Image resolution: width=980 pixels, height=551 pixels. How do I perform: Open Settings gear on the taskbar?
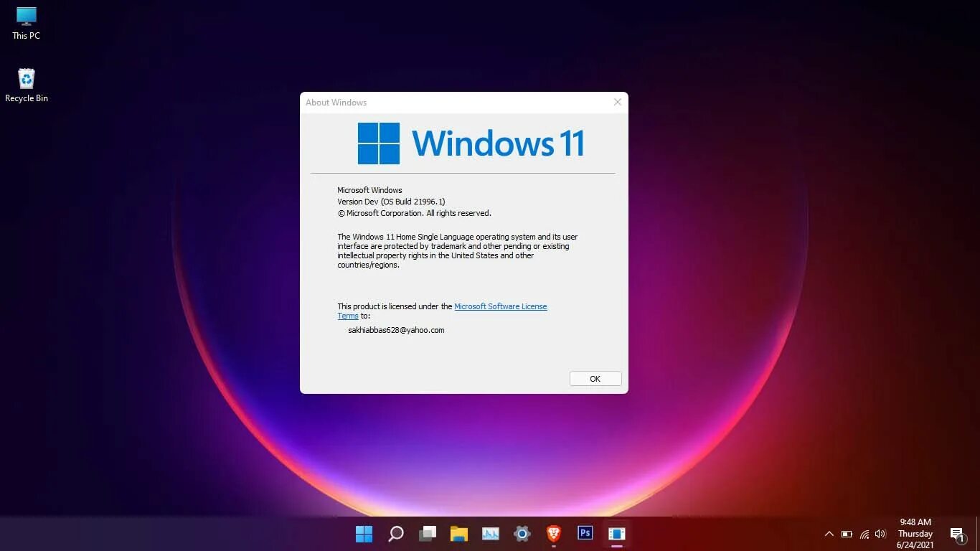[522, 534]
